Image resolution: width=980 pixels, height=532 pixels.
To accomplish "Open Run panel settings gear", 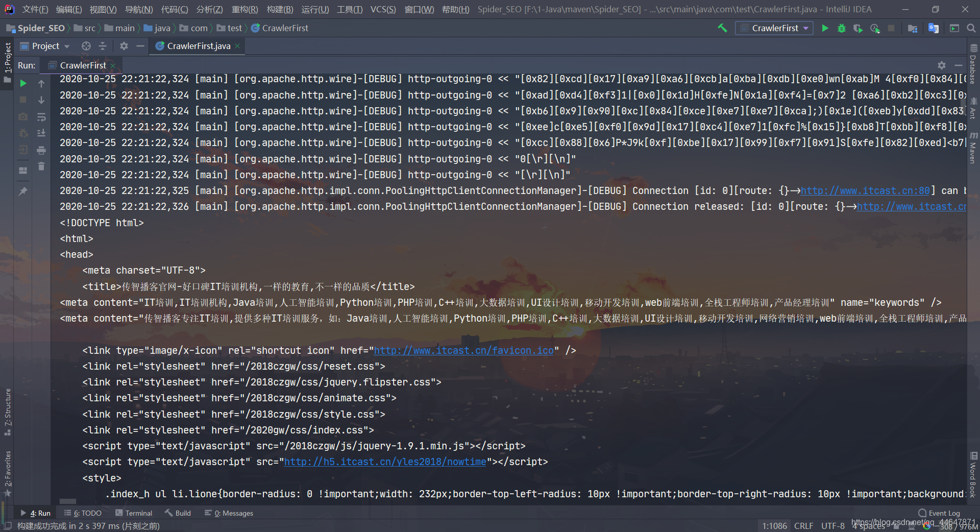I will 942,65.
